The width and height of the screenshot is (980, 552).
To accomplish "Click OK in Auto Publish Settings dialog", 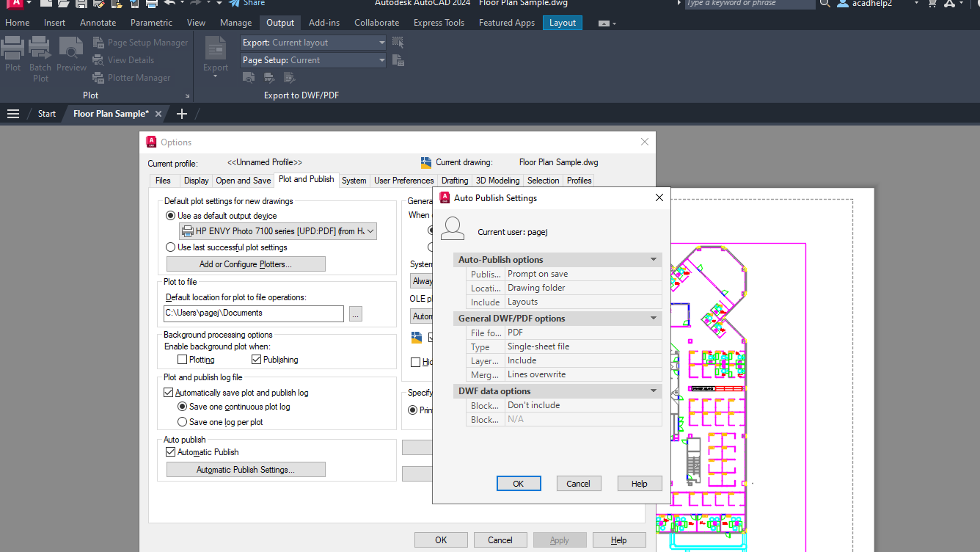I will coord(519,483).
